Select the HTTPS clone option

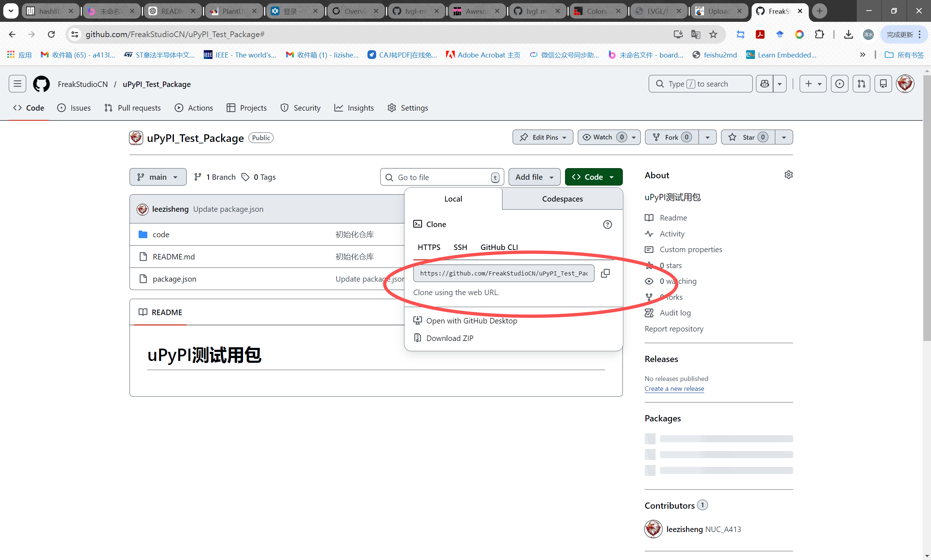429,247
